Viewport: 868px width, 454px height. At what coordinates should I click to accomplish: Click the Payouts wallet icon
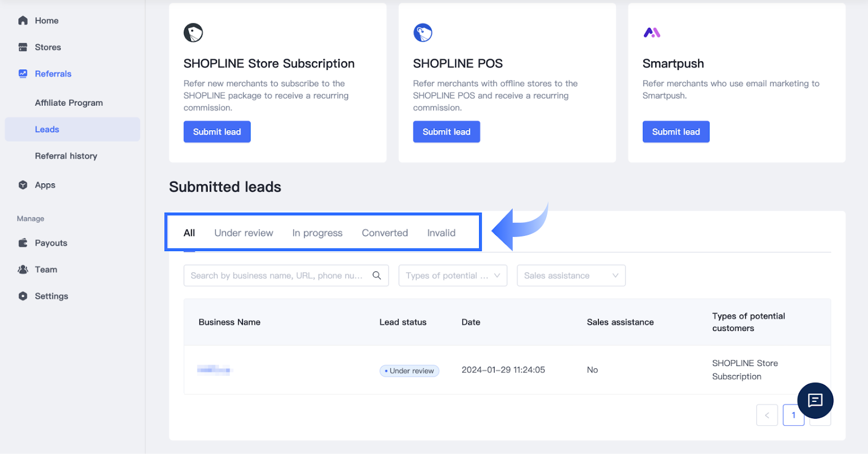point(23,243)
